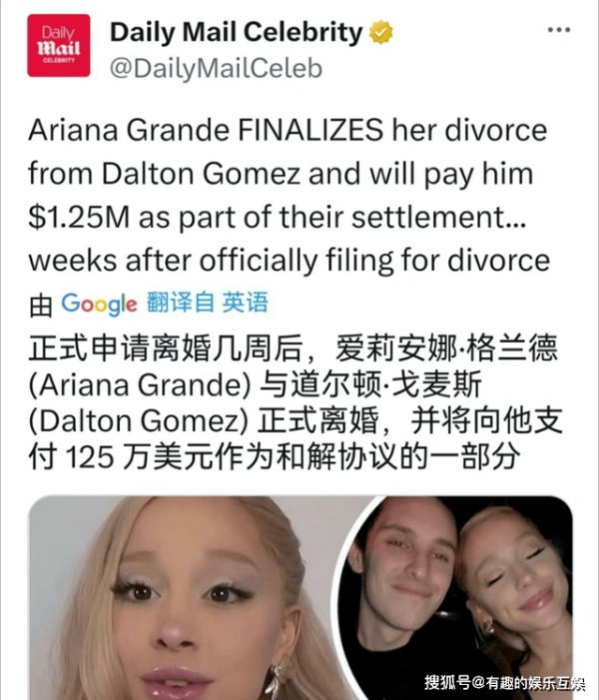Screen dimensions: 599x700
Task: Open the Daily Mail Celebrity display name
Action: 237,33
